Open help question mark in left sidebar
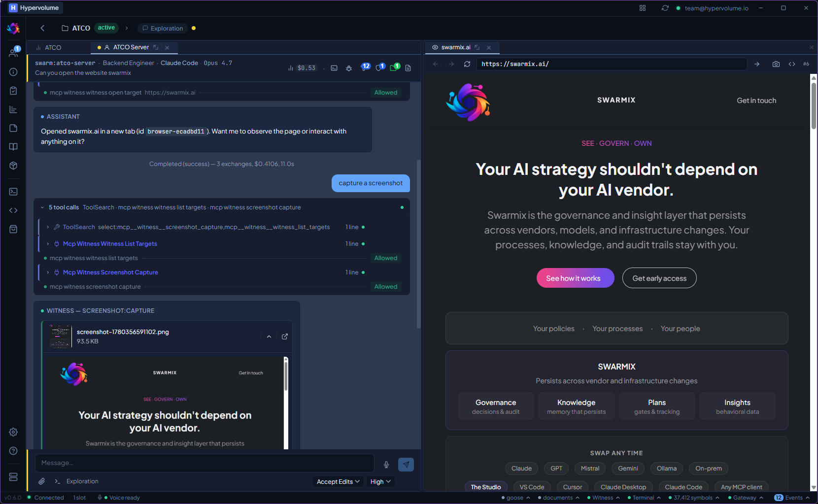The height and width of the screenshot is (504, 818). click(13, 451)
